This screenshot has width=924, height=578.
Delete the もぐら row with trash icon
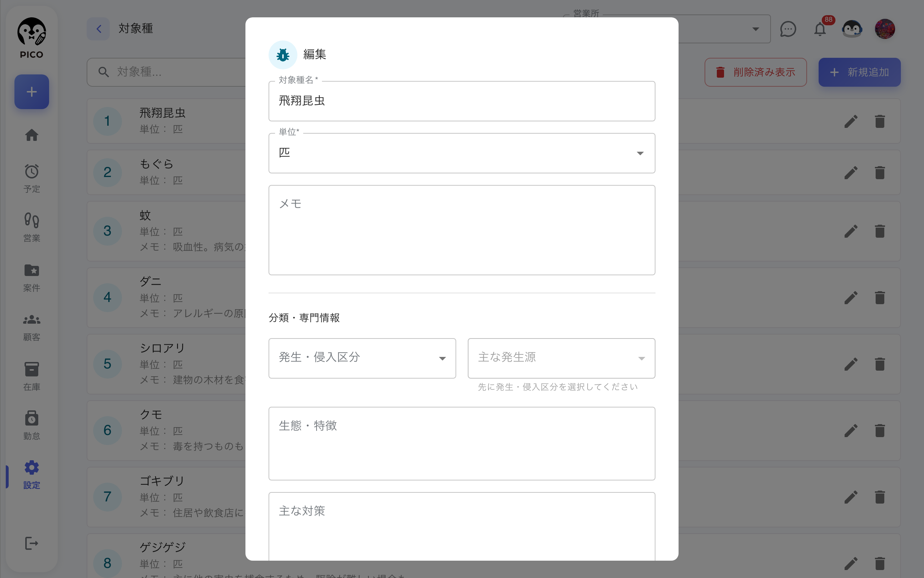(x=880, y=173)
